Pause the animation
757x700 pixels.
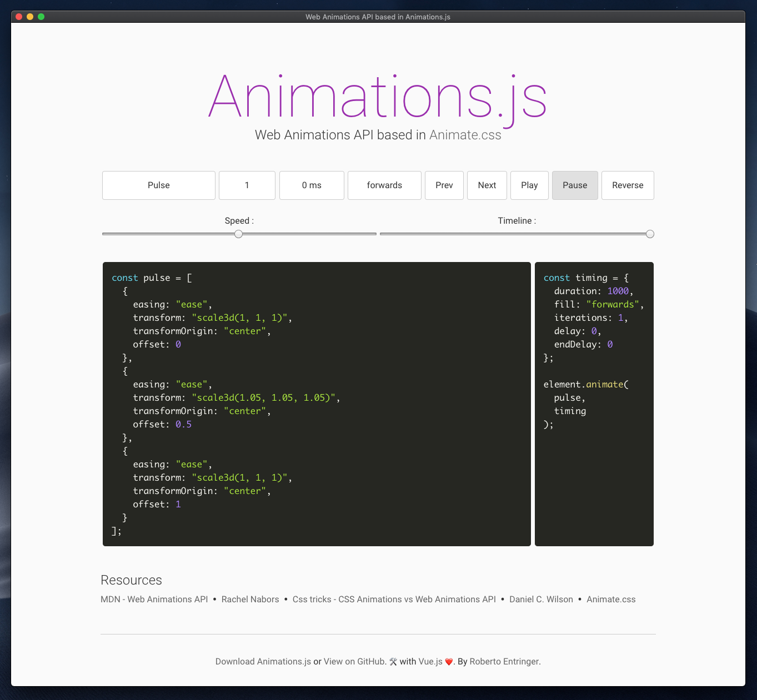[x=575, y=185]
